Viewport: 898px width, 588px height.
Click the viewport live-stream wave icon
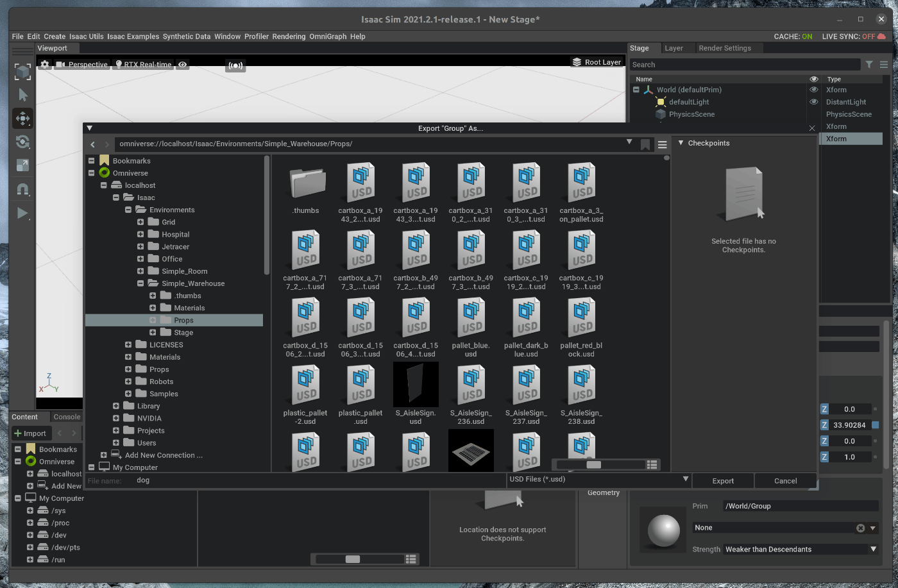point(235,65)
